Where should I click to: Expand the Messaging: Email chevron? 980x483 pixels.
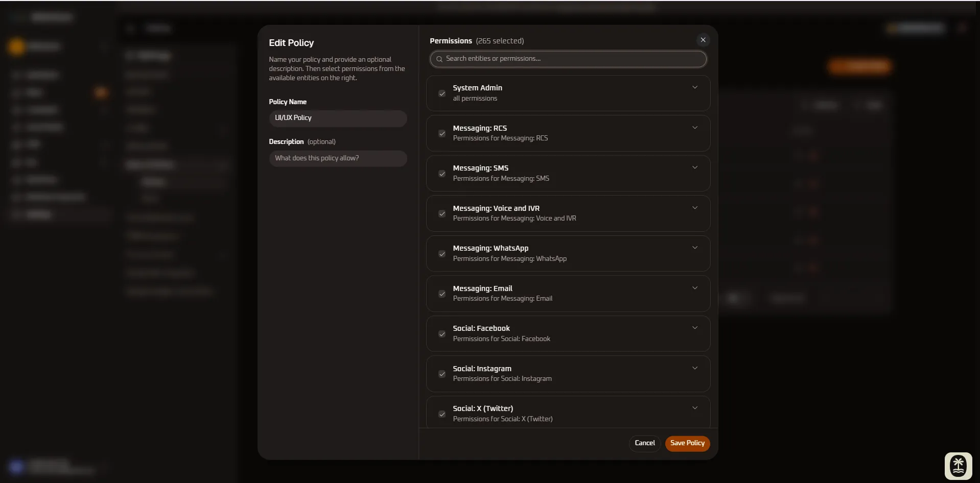(695, 288)
